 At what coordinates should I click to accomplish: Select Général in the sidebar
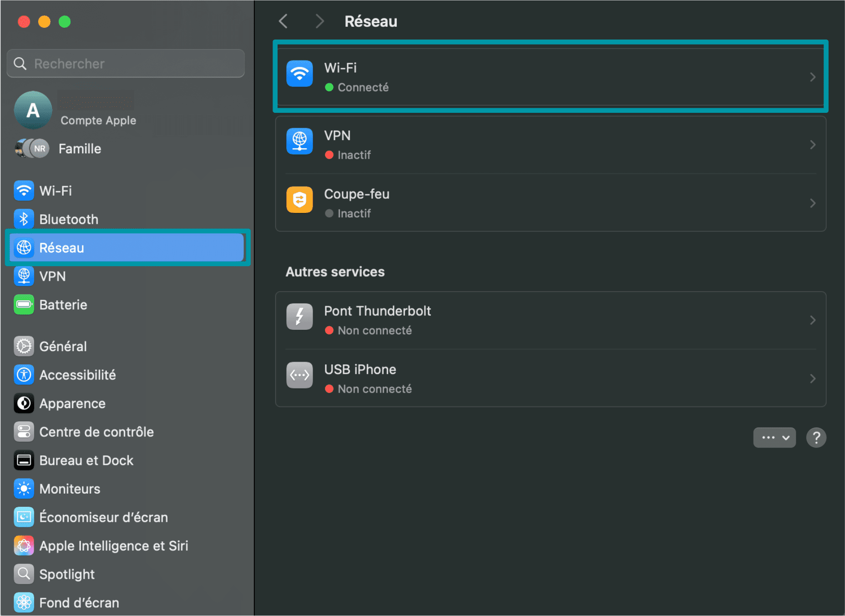[x=63, y=347]
